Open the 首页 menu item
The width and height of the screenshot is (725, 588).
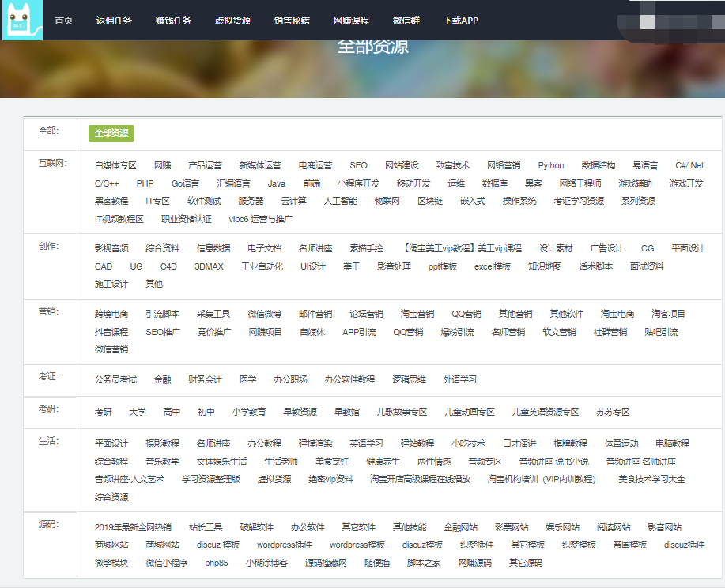pyautogui.click(x=64, y=21)
